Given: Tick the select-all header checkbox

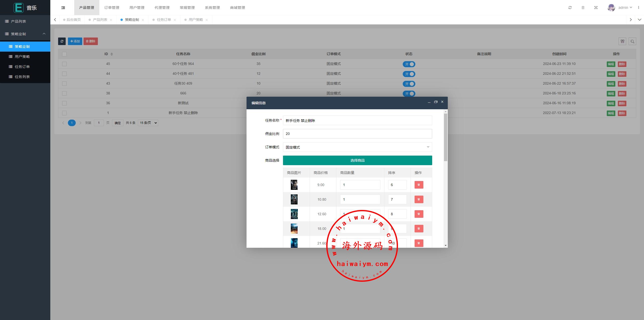Looking at the screenshot, I should coord(64,54).
